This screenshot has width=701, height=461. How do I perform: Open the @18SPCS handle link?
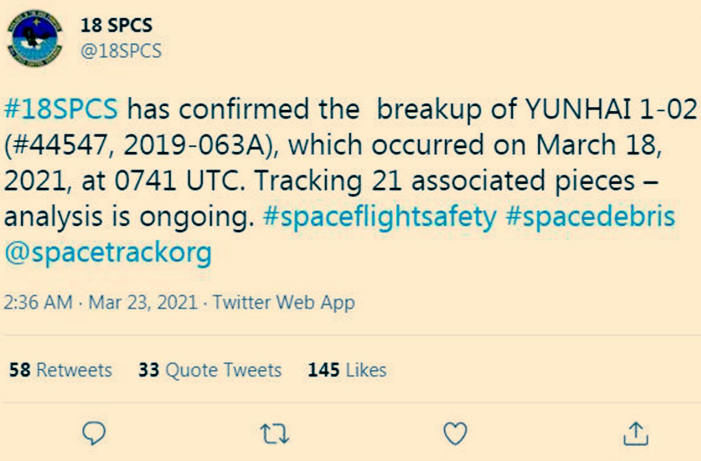coord(120,50)
